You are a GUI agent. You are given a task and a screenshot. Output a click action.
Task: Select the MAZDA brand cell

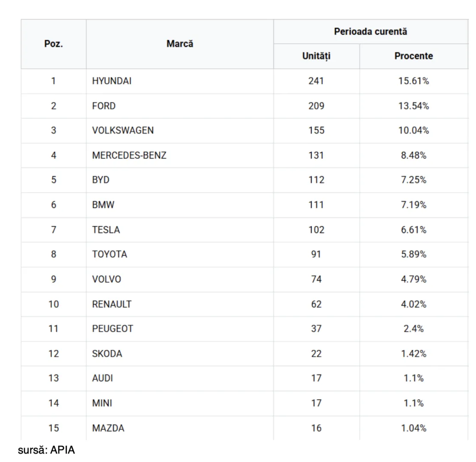108,428
